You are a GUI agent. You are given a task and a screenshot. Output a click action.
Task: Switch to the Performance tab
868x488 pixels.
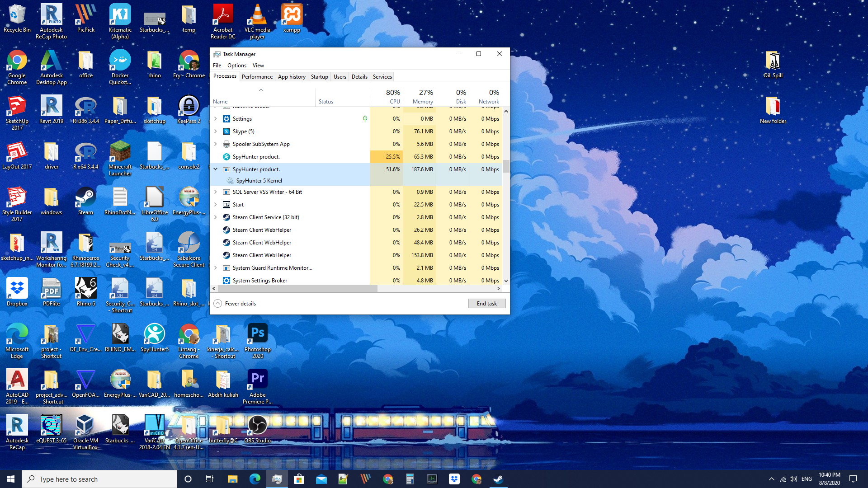click(x=257, y=77)
